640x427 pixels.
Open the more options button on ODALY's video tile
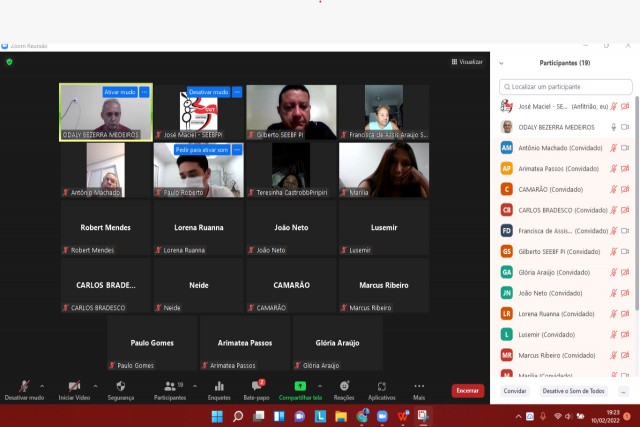[144, 92]
